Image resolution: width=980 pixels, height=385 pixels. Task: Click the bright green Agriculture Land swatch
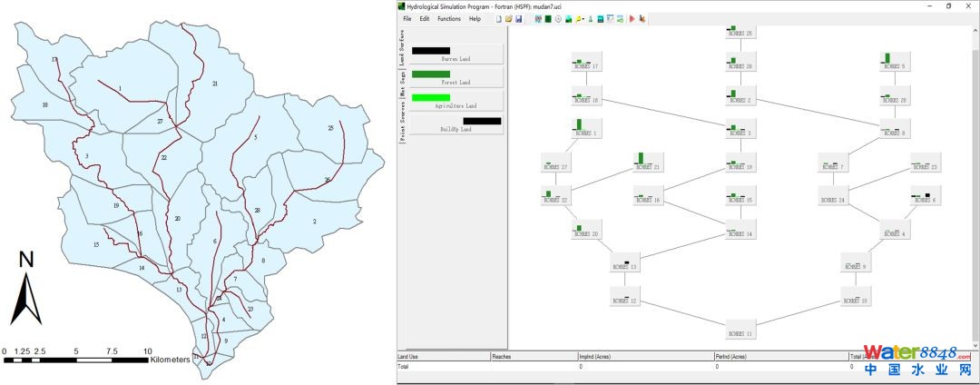click(431, 97)
